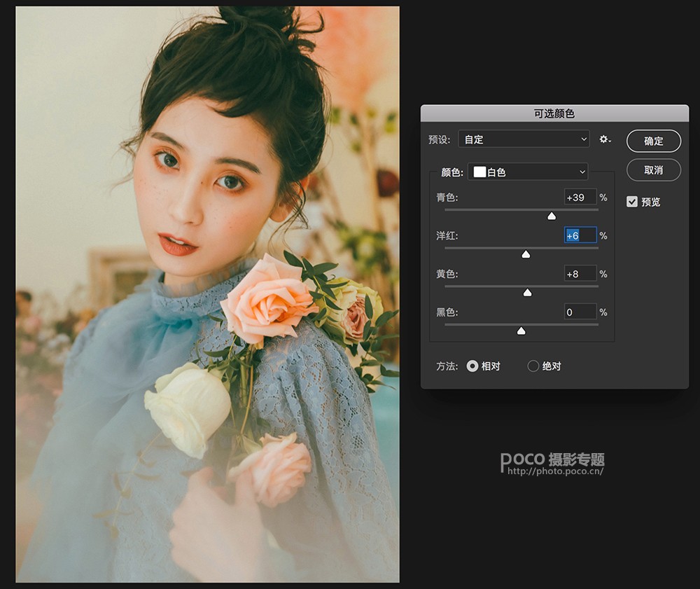Click the 黄色 slider handle
700x589 pixels.
(x=527, y=293)
